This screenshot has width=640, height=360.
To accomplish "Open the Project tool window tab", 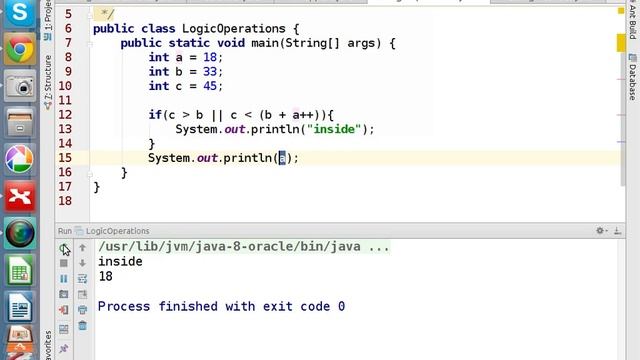I will click(x=48, y=20).
